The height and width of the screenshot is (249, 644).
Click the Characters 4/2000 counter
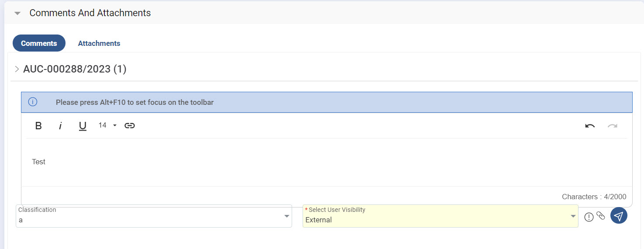pos(594,197)
